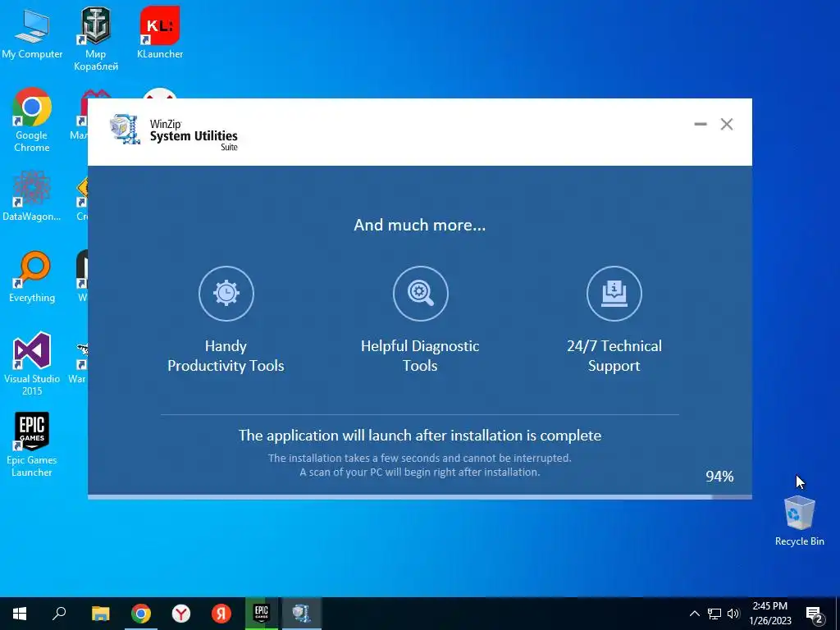
Task: Open Google Chrome from the taskbar
Action: coord(141,614)
